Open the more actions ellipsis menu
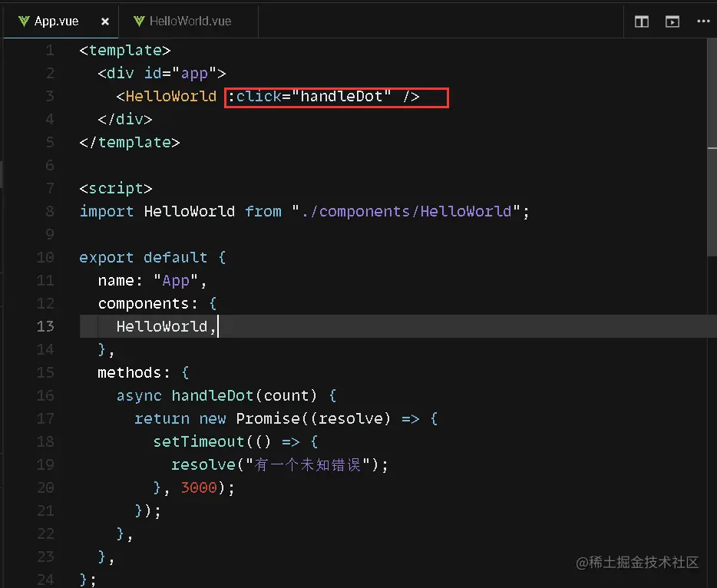 point(703,21)
